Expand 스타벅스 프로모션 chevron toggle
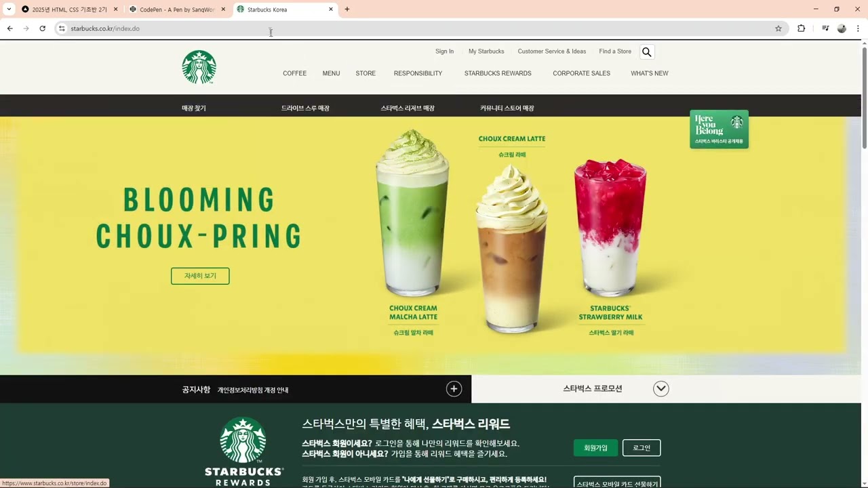868x488 pixels. pyautogui.click(x=661, y=388)
